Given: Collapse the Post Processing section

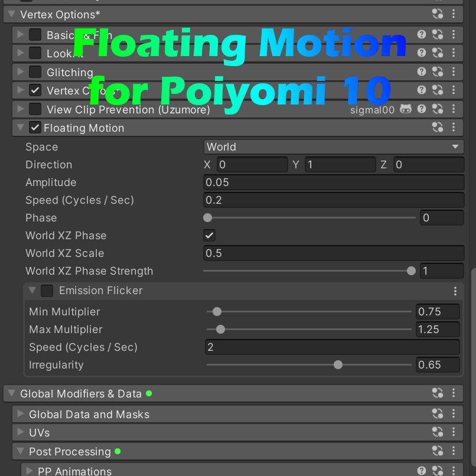Looking at the screenshot, I should coord(20,451).
